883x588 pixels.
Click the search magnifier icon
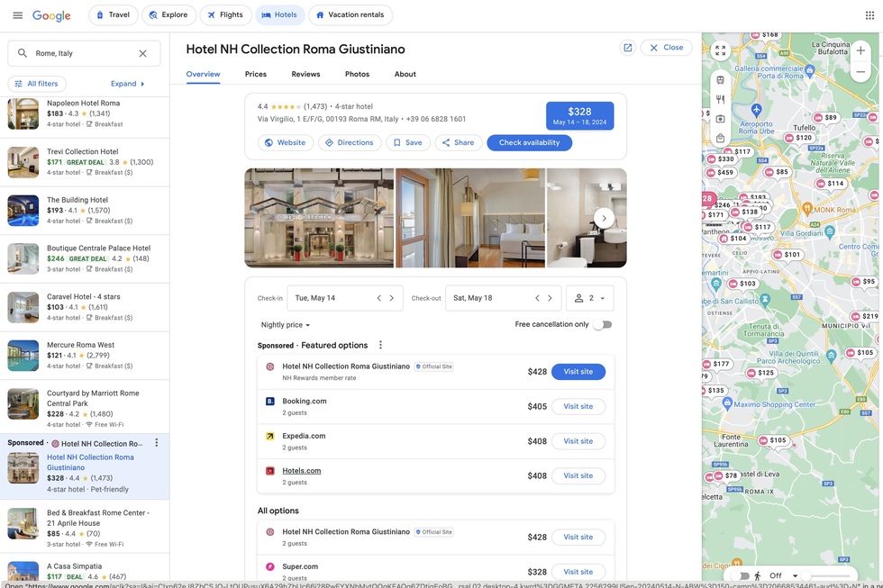23,53
